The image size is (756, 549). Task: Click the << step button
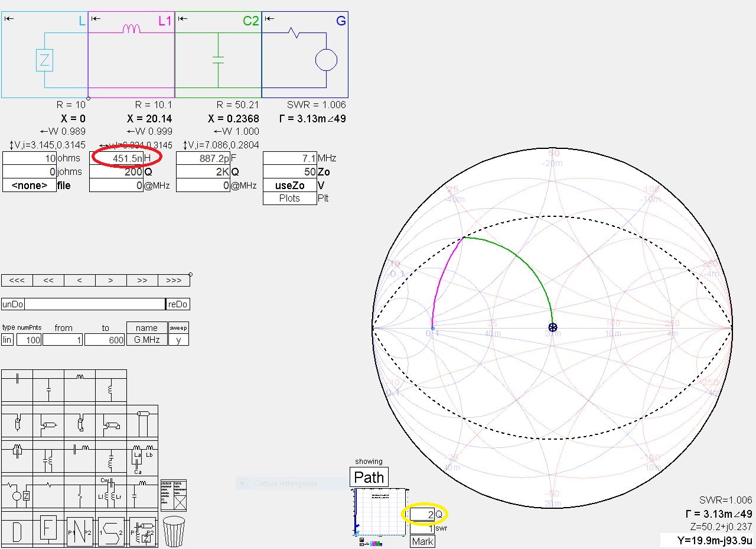pyautogui.click(x=48, y=280)
